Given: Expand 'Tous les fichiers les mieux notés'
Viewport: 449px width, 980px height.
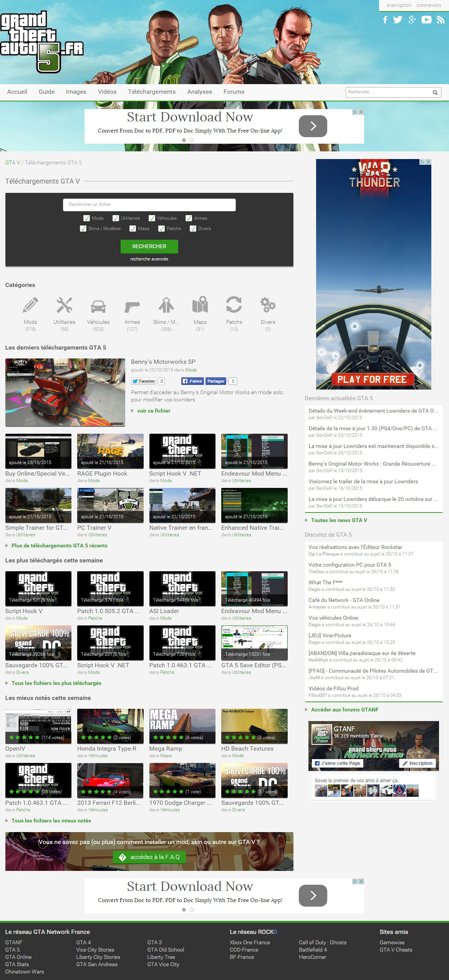Looking at the screenshot, I should 51,821.
